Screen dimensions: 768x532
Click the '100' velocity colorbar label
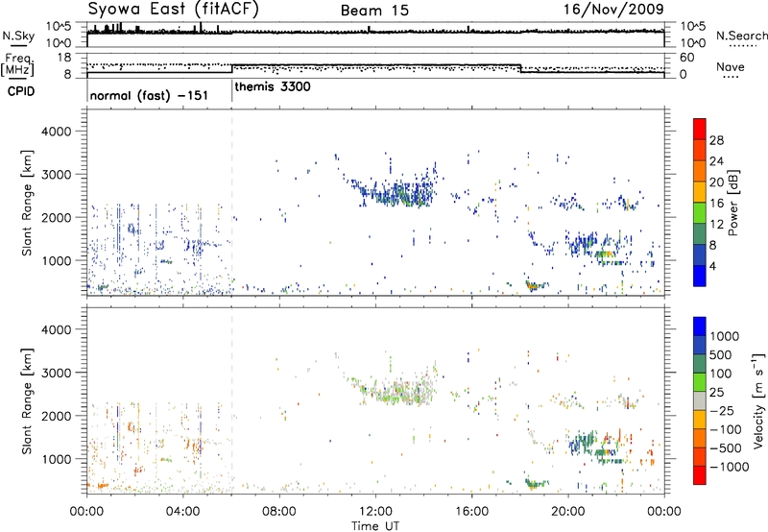pyautogui.click(x=723, y=374)
